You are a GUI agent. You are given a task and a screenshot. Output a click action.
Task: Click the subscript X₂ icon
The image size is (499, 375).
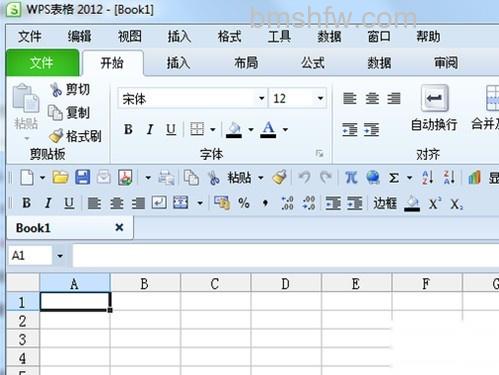(x=456, y=204)
